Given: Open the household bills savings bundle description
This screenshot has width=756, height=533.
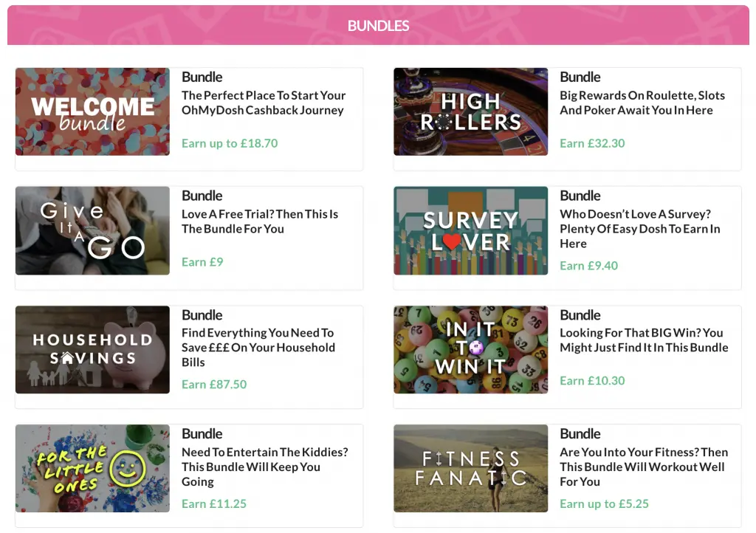Looking at the screenshot, I should point(257,348).
